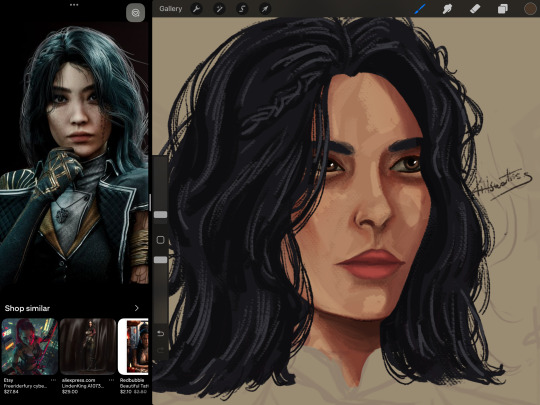
Task: Click the Redbubble seller name
Action: [132, 380]
